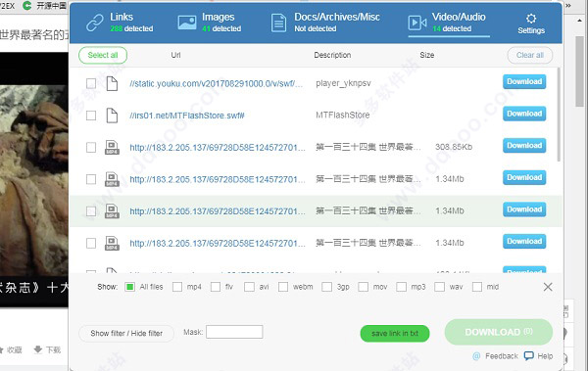588x371 pixels.
Task: Click the webpage video thumbnail
Action: tap(34, 180)
